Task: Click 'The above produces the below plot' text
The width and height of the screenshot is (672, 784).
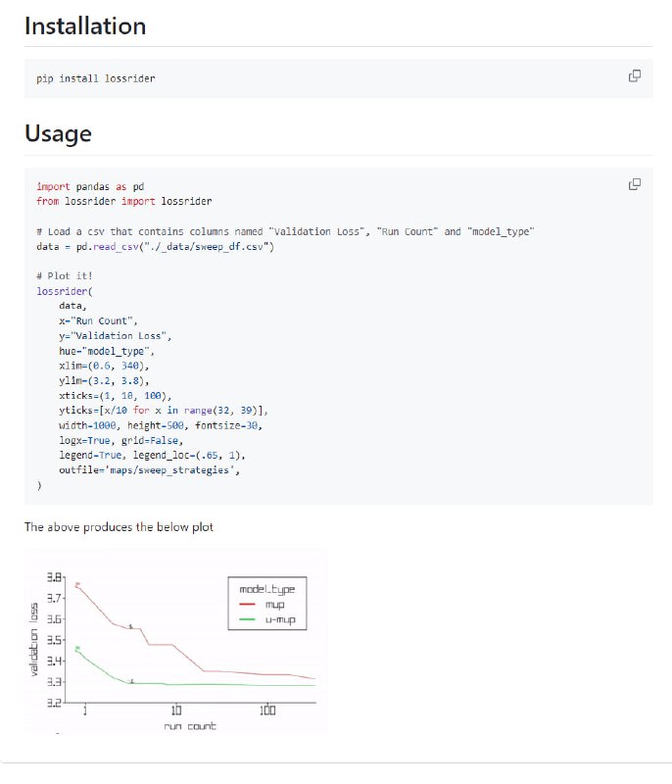Action: point(119,527)
